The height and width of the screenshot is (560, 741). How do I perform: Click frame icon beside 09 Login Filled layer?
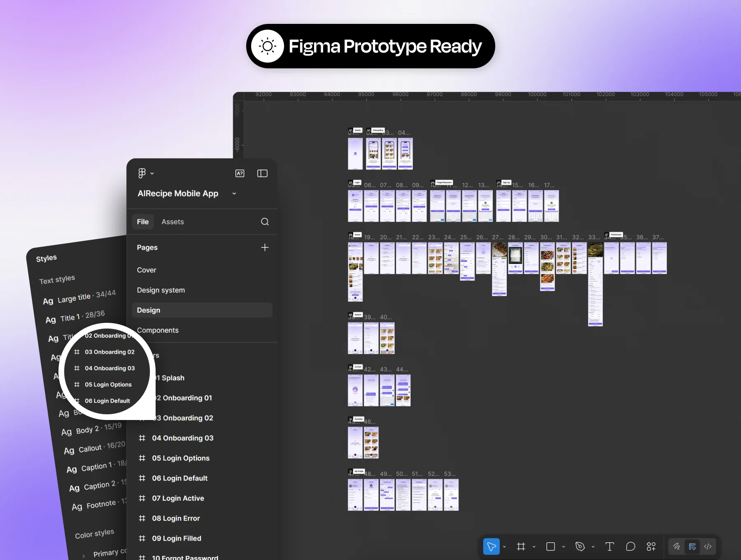[x=142, y=539]
